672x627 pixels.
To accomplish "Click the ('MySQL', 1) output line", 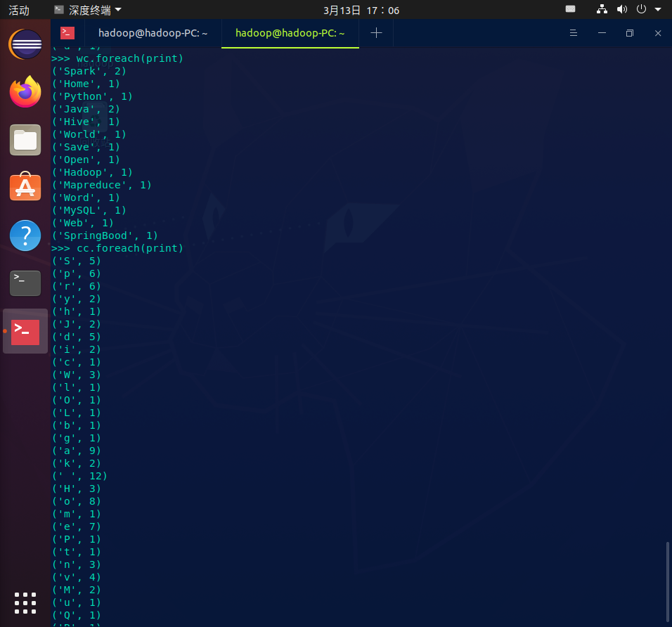I will (89, 210).
